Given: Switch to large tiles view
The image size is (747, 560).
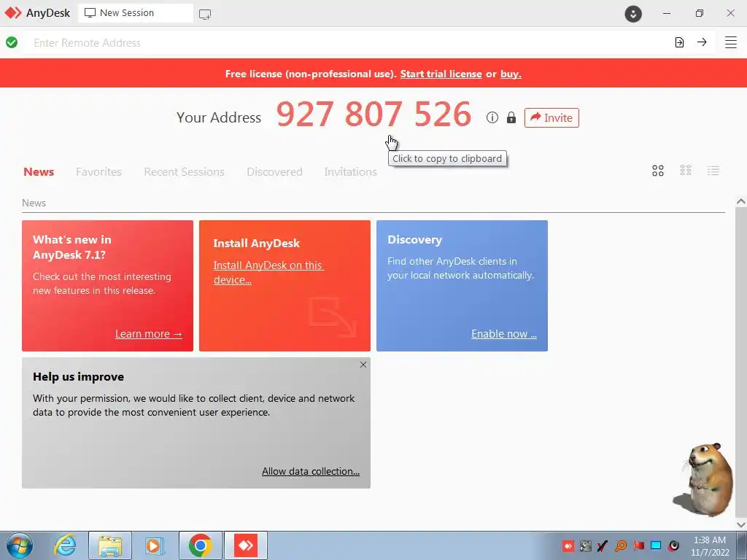Looking at the screenshot, I should pos(658,171).
